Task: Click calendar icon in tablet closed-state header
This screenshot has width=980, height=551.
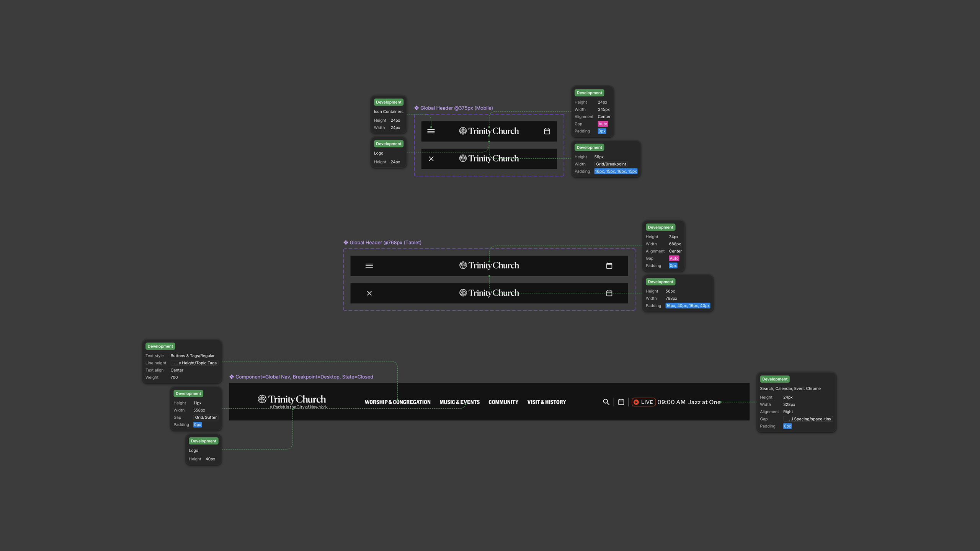Action: pos(609,266)
